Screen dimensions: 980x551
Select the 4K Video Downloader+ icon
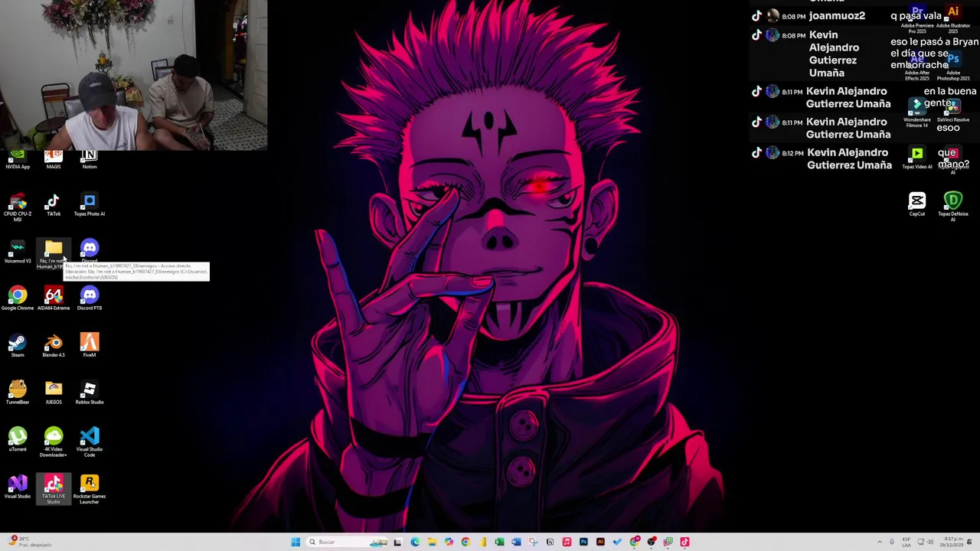click(54, 443)
